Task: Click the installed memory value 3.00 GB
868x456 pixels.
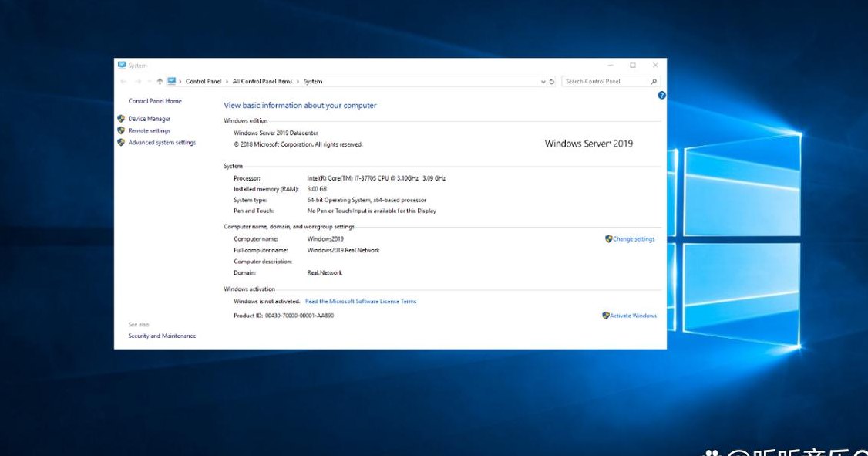Action: tap(317, 189)
